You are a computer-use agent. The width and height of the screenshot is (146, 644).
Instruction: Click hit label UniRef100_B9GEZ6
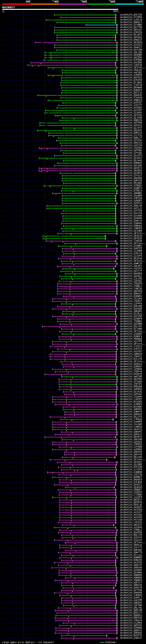click(131, 95)
